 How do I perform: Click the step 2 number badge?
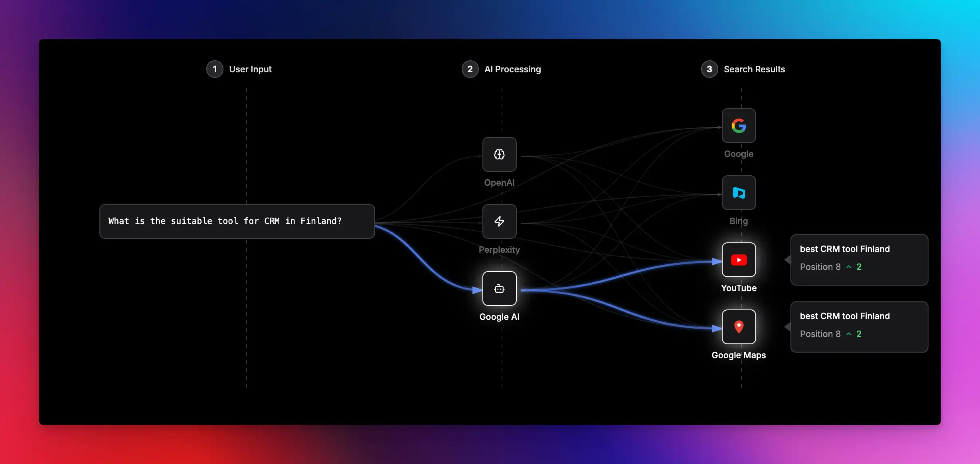coord(470,69)
